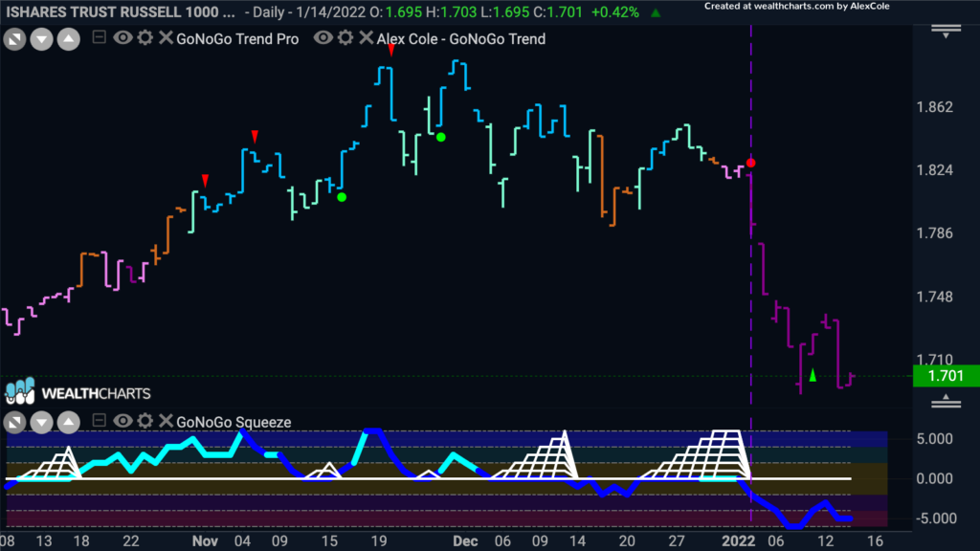This screenshot has width=980, height=551.
Task: Toggle visibility of GoNoGo Trend Pro indicator
Action: [122, 38]
